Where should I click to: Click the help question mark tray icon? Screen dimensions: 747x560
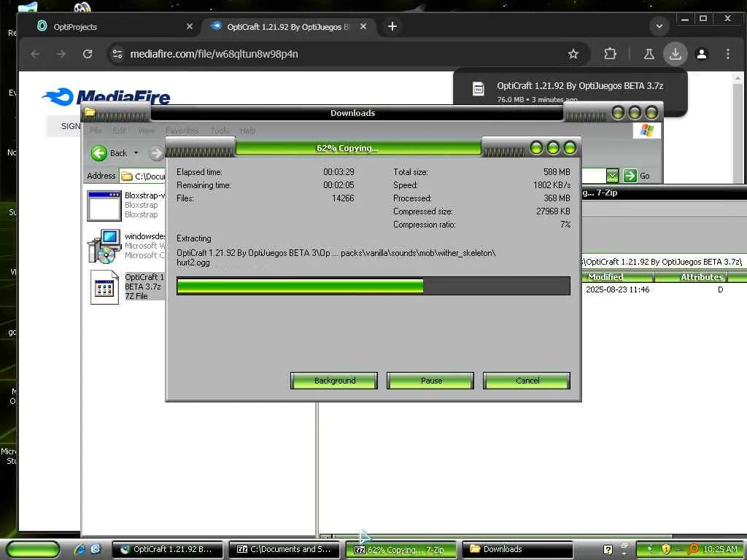coord(608,550)
